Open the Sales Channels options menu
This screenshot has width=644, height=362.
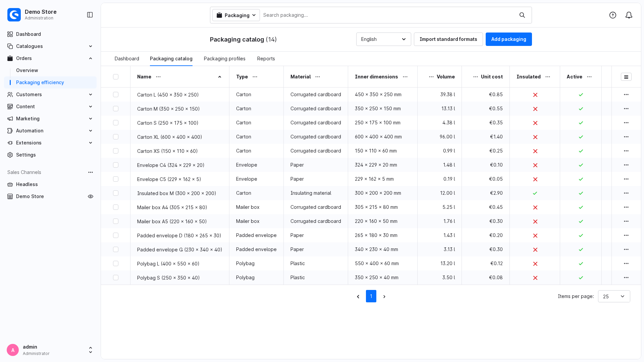pos(91,172)
